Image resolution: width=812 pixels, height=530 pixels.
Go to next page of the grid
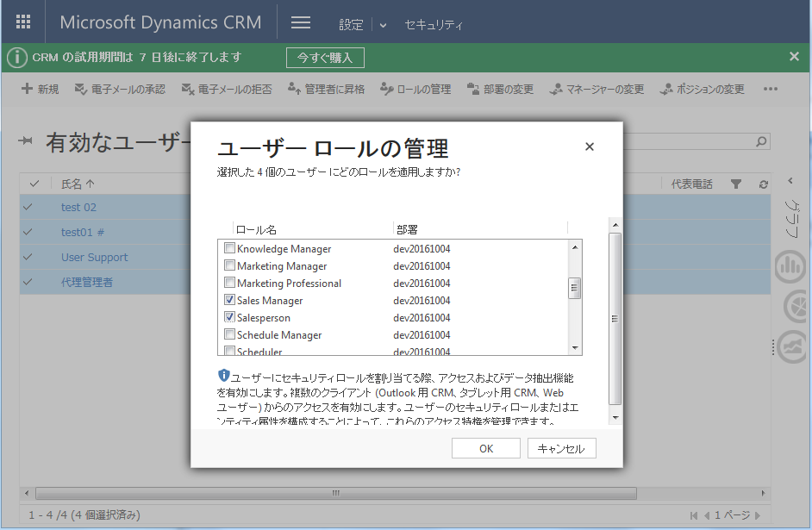pyautogui.click(x=758, y=515)
